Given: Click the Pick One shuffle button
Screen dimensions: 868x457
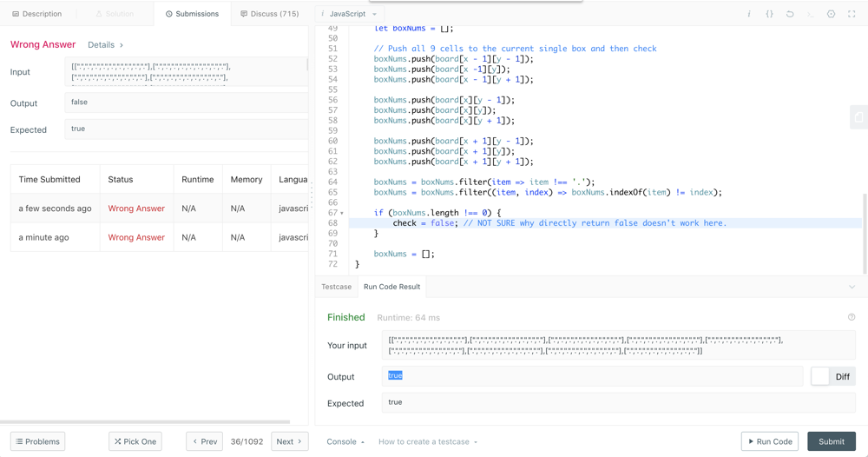Looking at the screenshot, I should coord(135,441).
